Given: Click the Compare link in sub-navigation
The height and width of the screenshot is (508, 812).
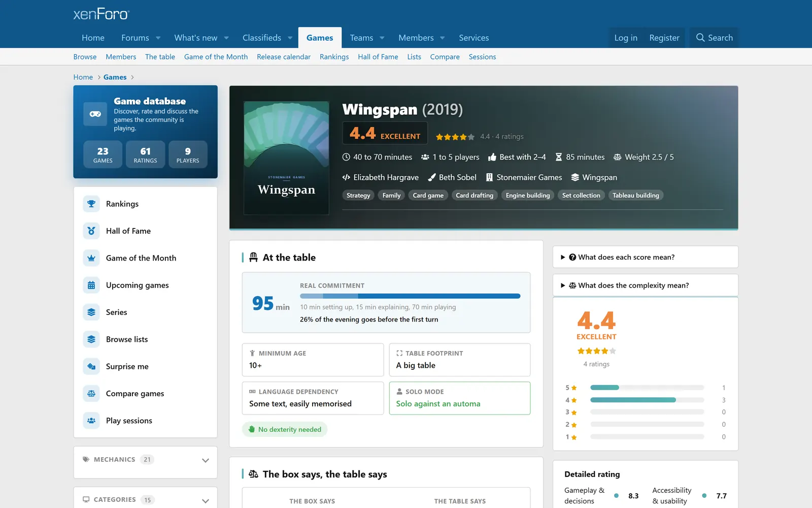Looking at the screenshot, I should click(x=445, y=57).
